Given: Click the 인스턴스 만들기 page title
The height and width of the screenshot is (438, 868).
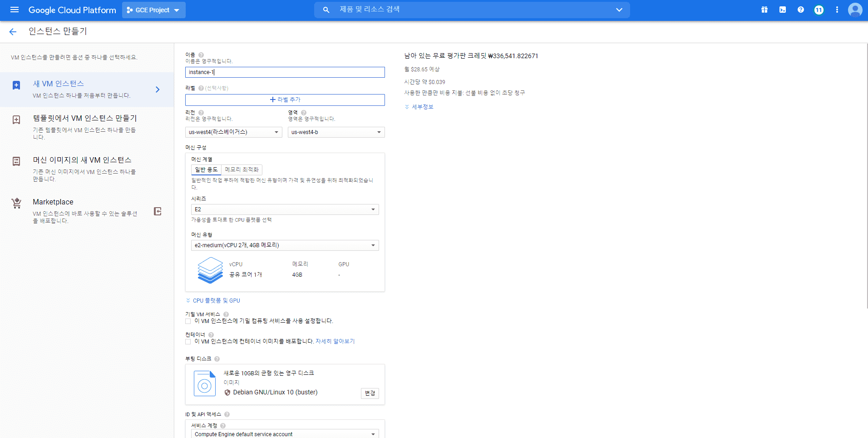Looking at the screenshot, I should (x=58, y=31).
